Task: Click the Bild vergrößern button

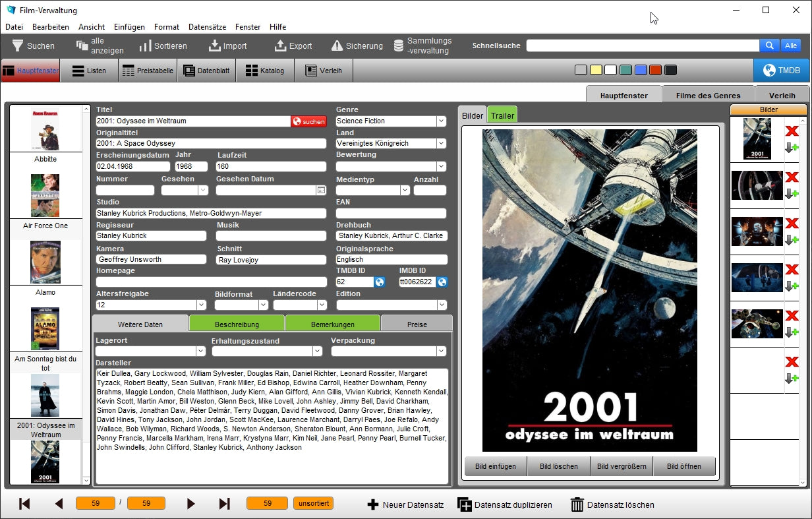Action: click(x=622, y=466)
